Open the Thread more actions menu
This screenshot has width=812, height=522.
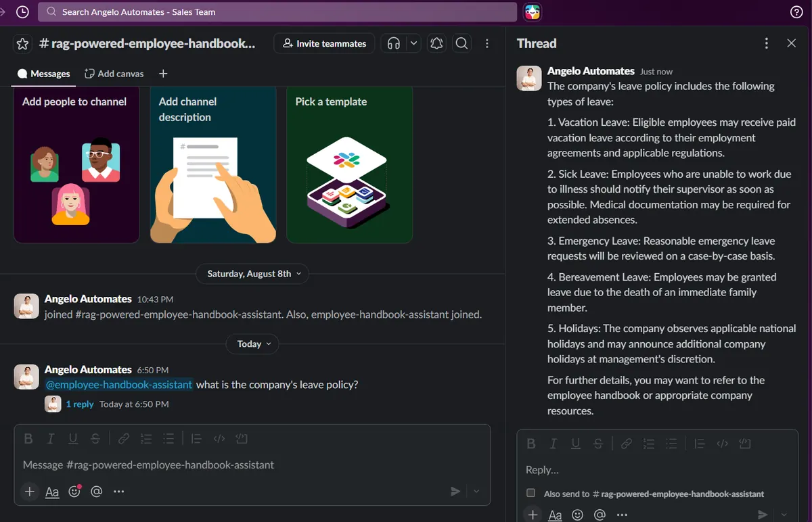click(x=766, y=43)
